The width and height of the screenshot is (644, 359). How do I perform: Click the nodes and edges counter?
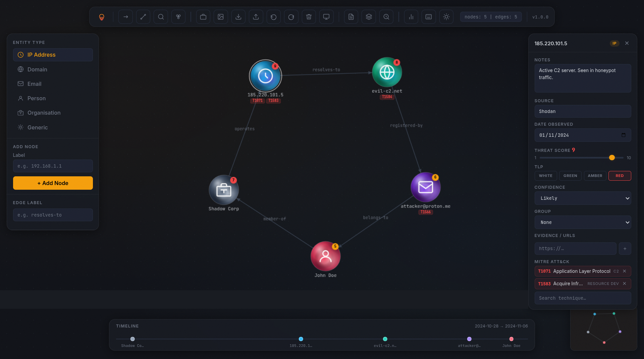[491, 17]
